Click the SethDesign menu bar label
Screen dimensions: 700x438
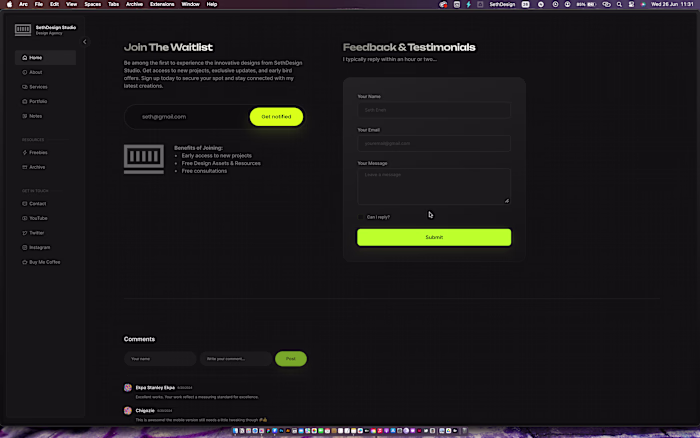point(502,4)
